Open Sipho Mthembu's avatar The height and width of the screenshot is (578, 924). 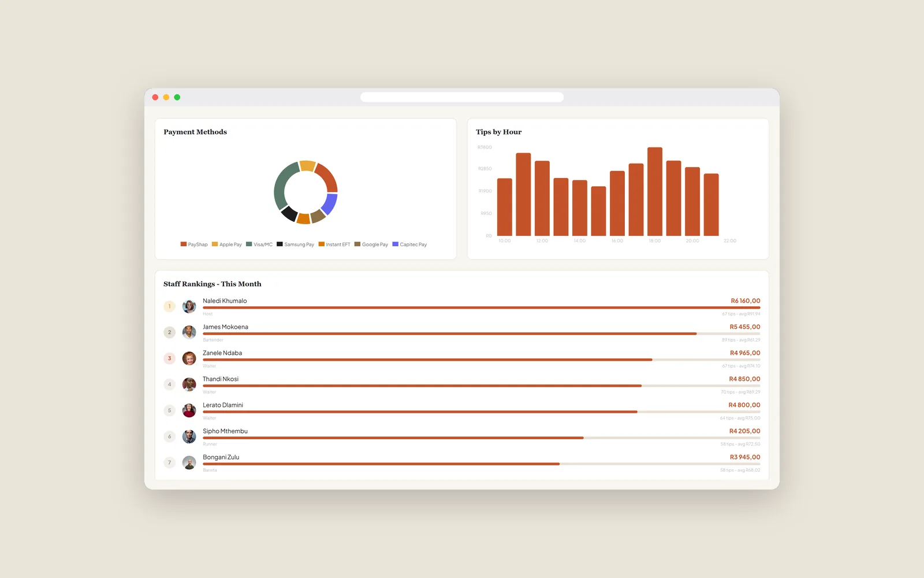(189, 436)
